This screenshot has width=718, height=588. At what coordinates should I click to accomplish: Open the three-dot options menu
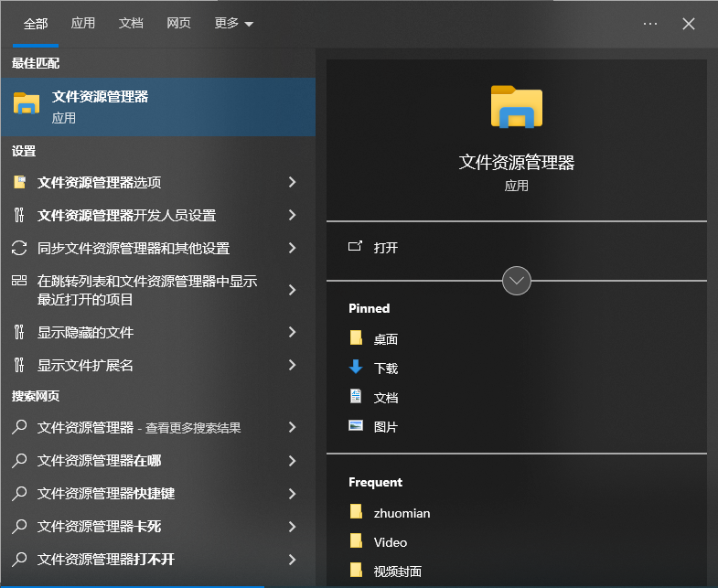(650, 24)
